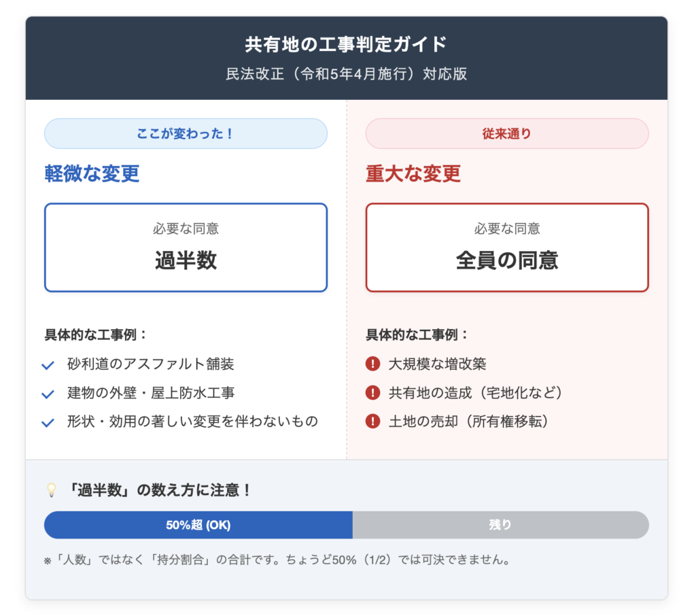Select the 従来通り pink badge
This screenshot has height=616, width=696.
(507, 133)
